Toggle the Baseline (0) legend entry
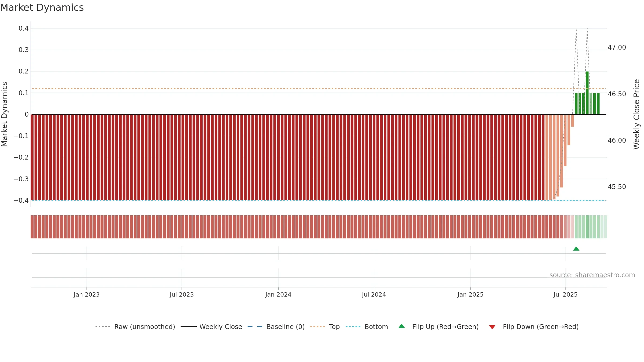This screenshot has height=362, width=644. (276, 327)
